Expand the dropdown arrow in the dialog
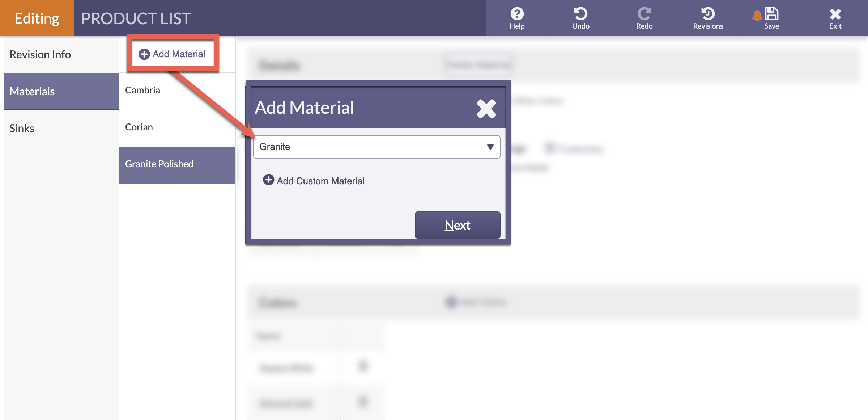The width and height of the screenshot is (868, 420). point(490,147)
